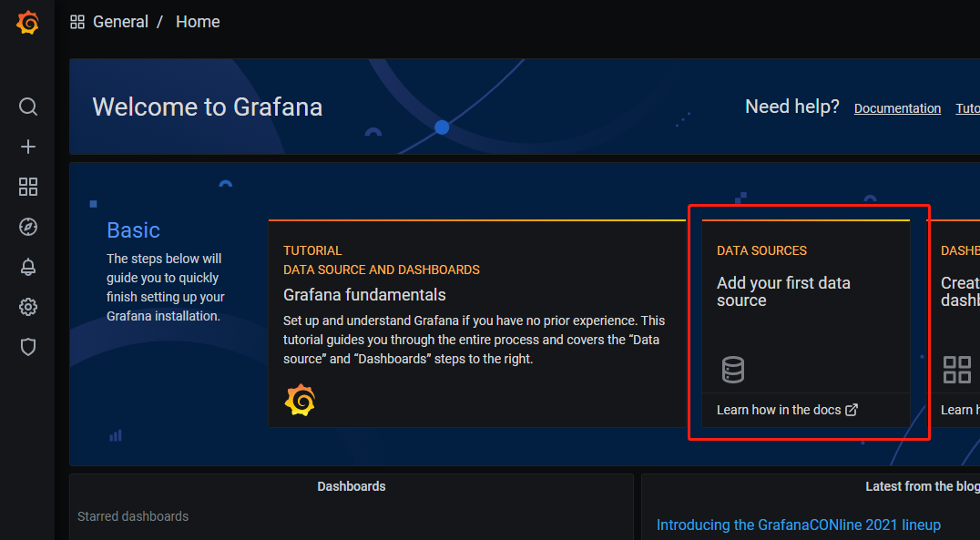Open Server Admin via the shield icon
Screen dimensions: 980x540
(x=28, y=347)
